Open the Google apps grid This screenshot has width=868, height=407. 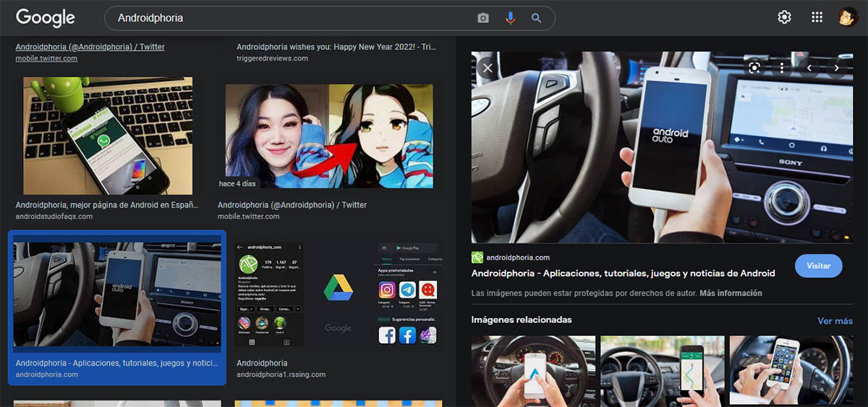click(x=817, y=17)
